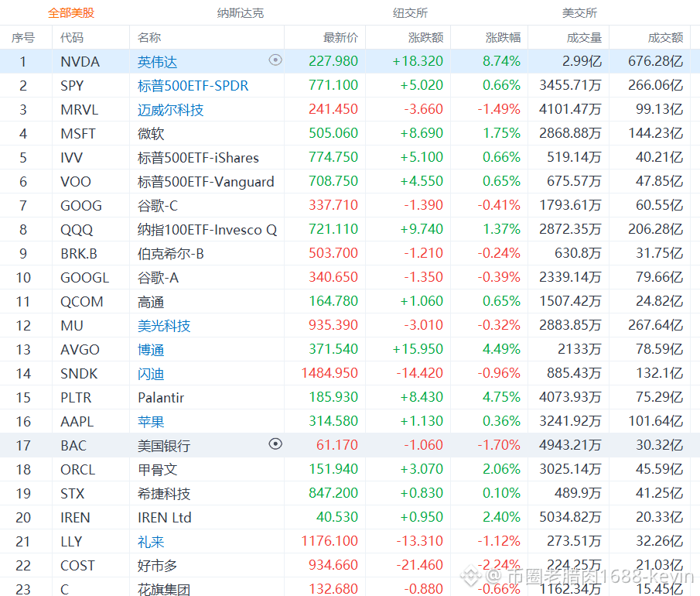Click 标普500ETF-iShares name
This screenshot has width=700, height=596.
[x=198, y=158]
